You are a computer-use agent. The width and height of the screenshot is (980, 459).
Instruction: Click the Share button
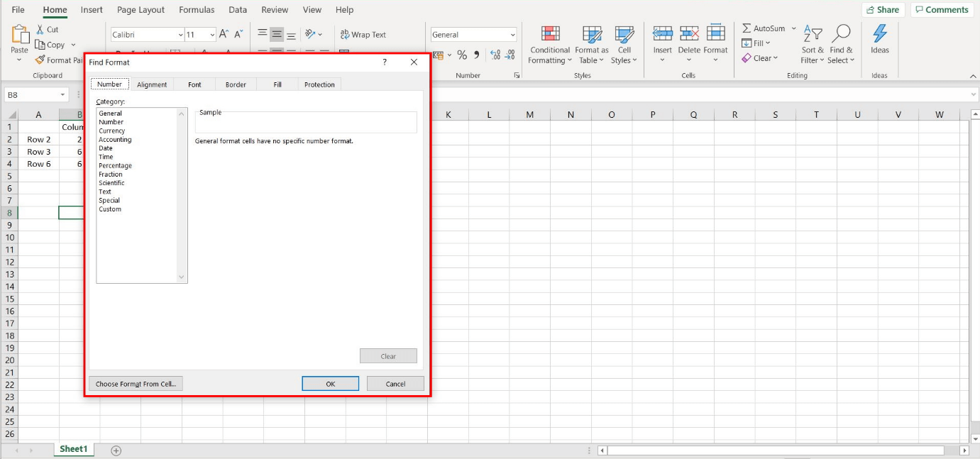883,10
